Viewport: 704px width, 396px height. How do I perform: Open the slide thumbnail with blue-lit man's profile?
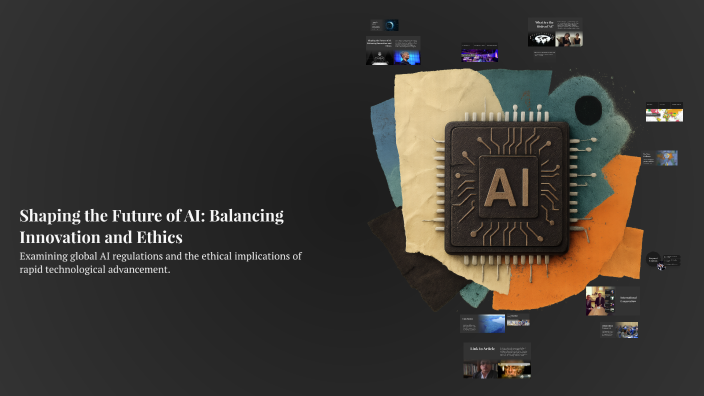coord(393,51)
